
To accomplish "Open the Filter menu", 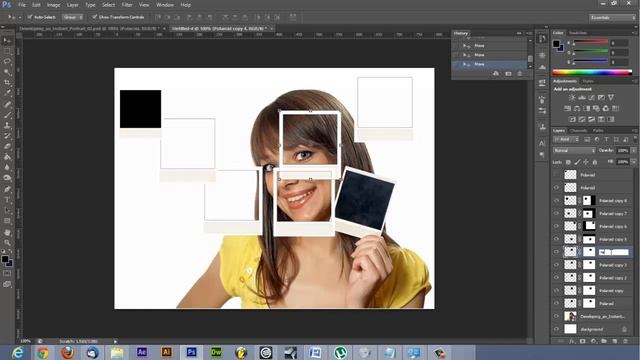I will [127, 5].
